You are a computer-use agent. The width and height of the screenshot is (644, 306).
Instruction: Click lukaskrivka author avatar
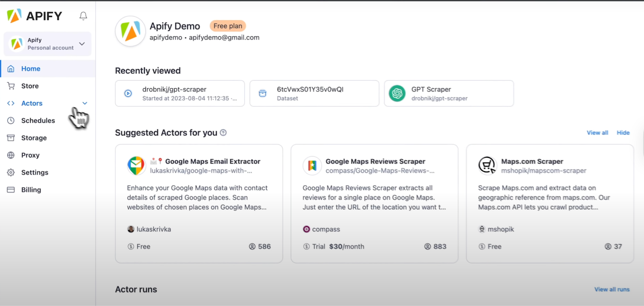coord(131,229)
